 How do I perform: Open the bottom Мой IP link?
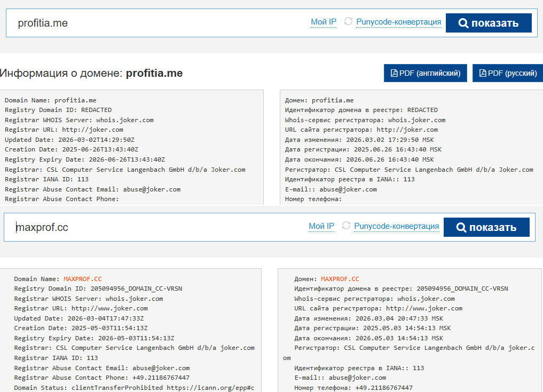(321, 226)
